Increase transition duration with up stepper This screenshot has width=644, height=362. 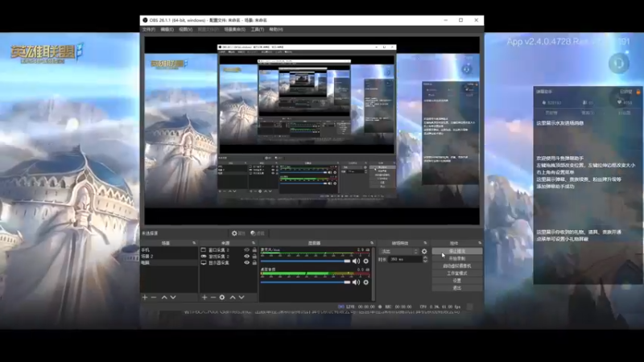[x=425, y=257]
